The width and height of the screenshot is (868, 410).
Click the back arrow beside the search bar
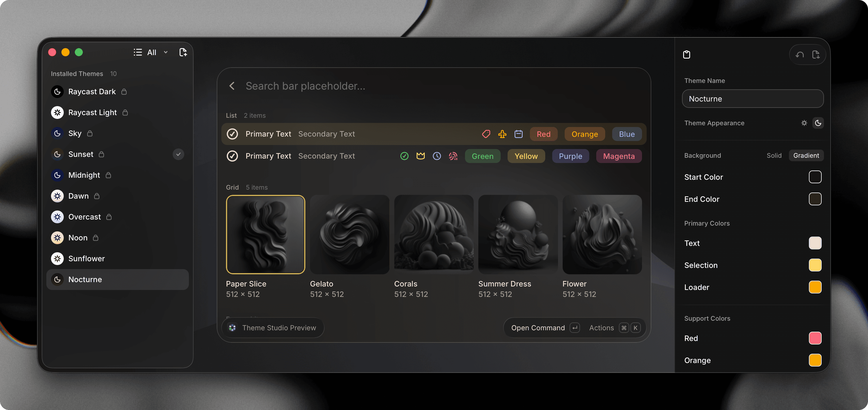pyautogui.click(x=232, y=86)
